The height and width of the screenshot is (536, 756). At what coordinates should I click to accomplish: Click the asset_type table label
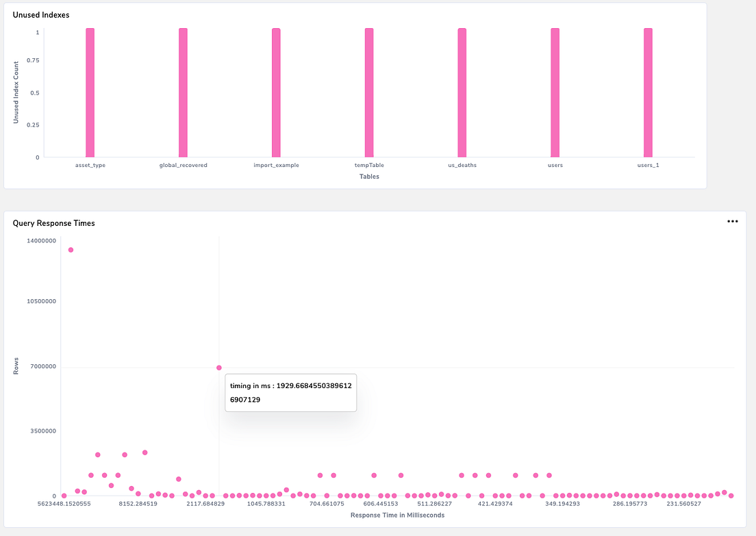[x=90, y=165]
